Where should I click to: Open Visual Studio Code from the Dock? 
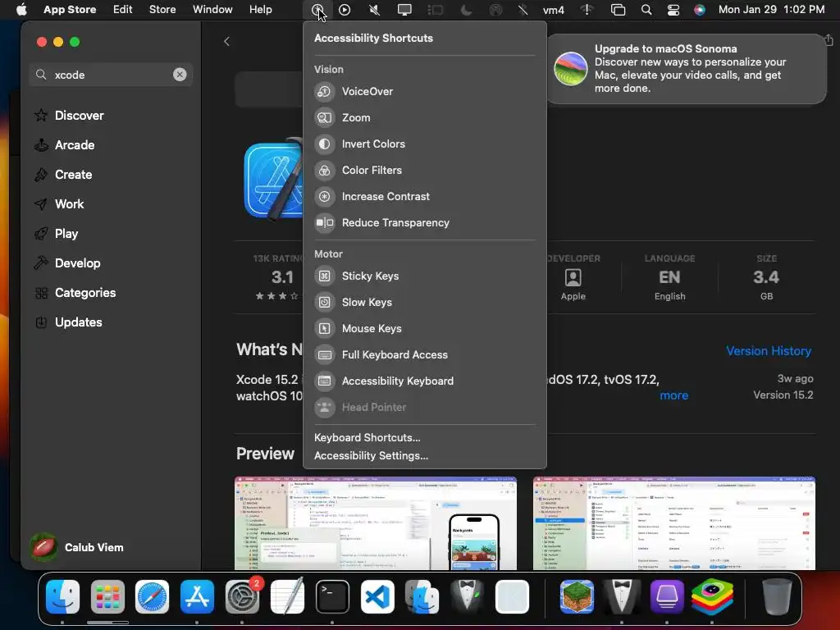(377, 597)
